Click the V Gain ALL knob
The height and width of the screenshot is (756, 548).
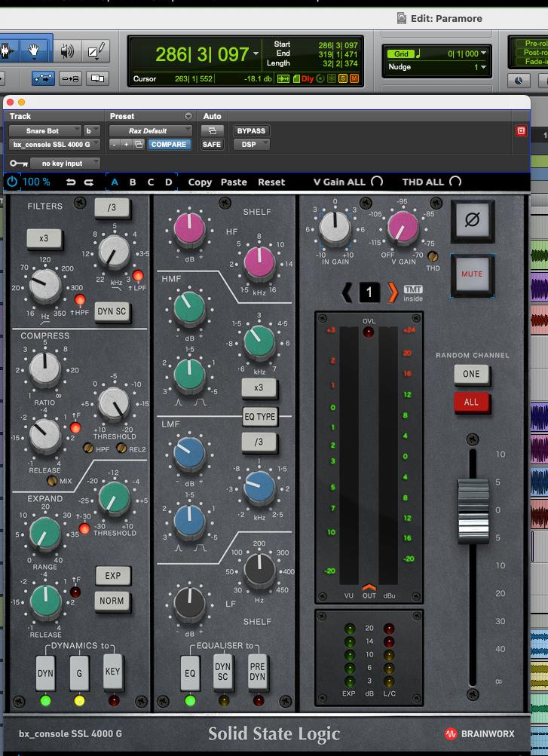[x=377, y=182]
